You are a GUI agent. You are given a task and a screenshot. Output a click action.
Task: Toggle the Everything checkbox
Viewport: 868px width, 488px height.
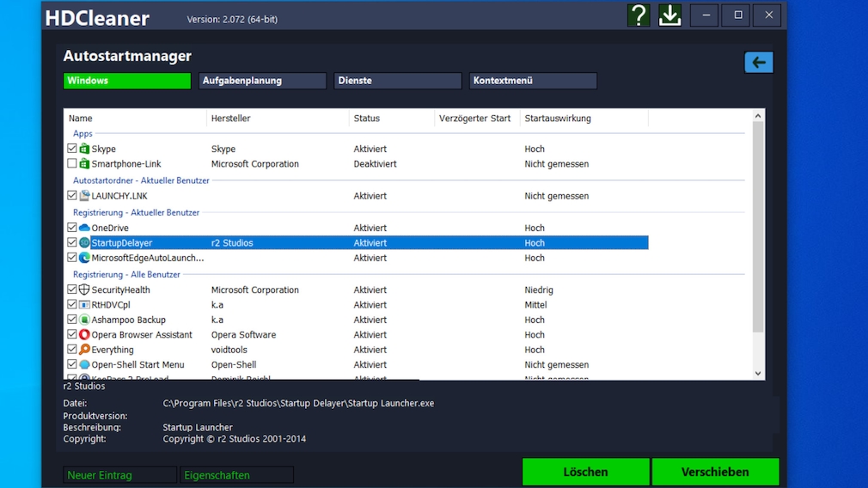72,349
